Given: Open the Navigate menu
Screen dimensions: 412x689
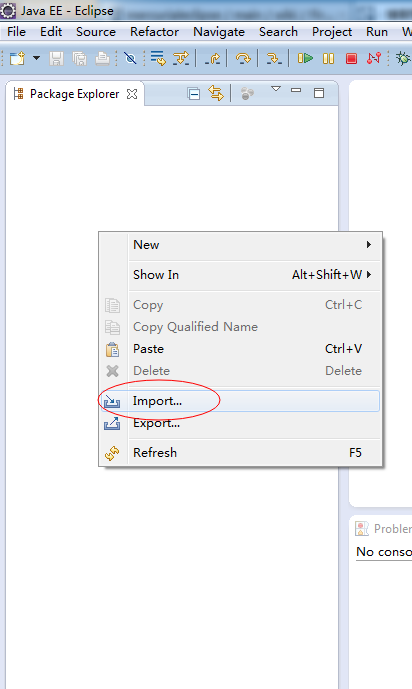Looking at the screenshot, I should point(219,32).
